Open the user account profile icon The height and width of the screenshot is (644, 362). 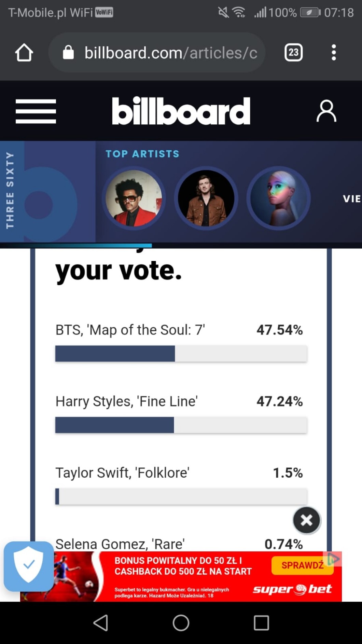[326, 111]
